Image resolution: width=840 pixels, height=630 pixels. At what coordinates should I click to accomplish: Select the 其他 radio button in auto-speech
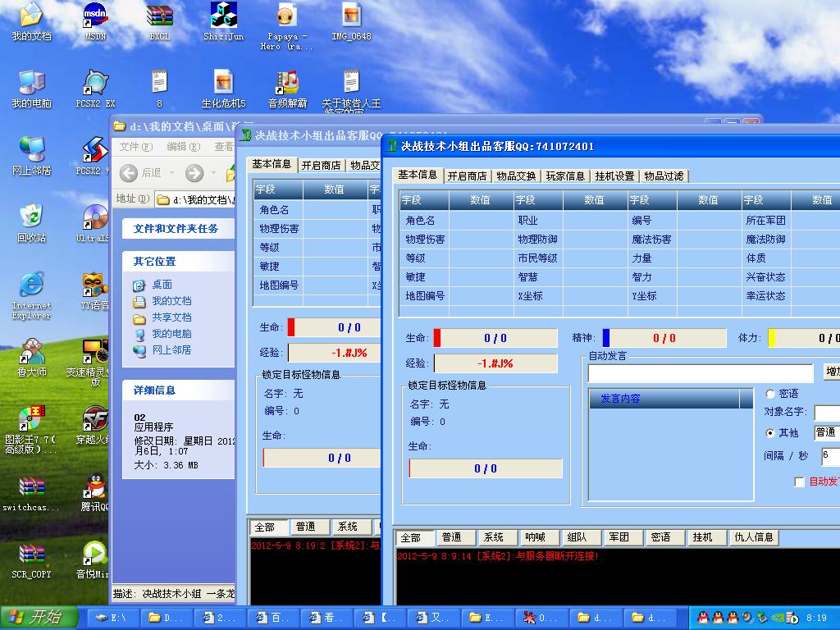click(x=770, y=433)
